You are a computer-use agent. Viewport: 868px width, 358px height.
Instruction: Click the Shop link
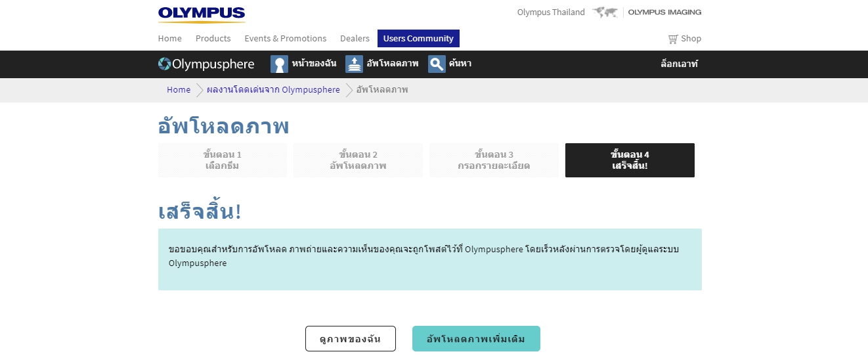point(691,39)
